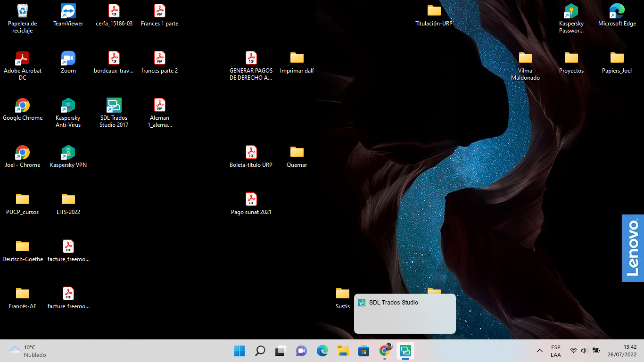Launch the Zoom application

pyautogui.click(x=68, y=58)
